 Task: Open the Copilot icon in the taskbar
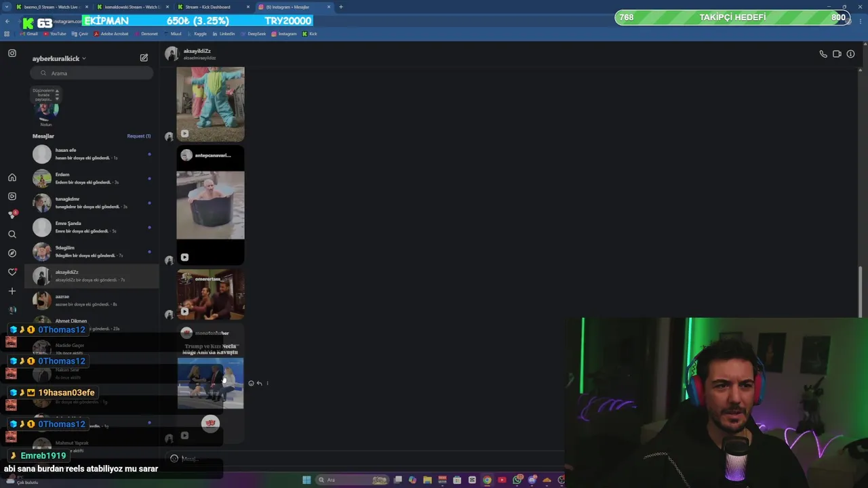(412, 480)
